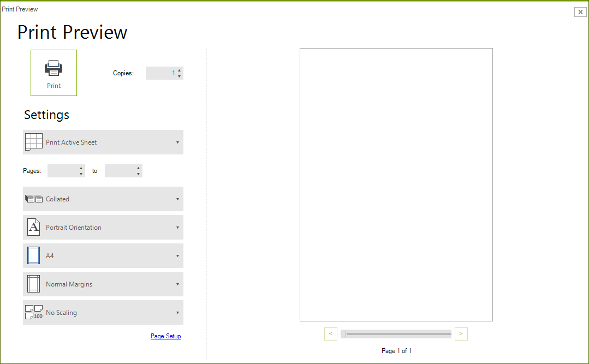Open the Collated dropdown
589x364 pixels.
(x=177, y=199)
